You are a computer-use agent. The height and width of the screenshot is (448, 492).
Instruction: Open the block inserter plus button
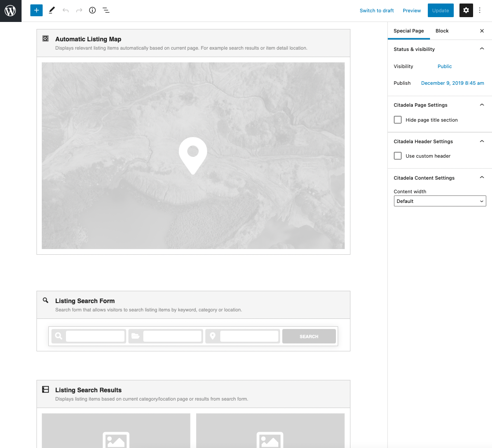point(36,11)
